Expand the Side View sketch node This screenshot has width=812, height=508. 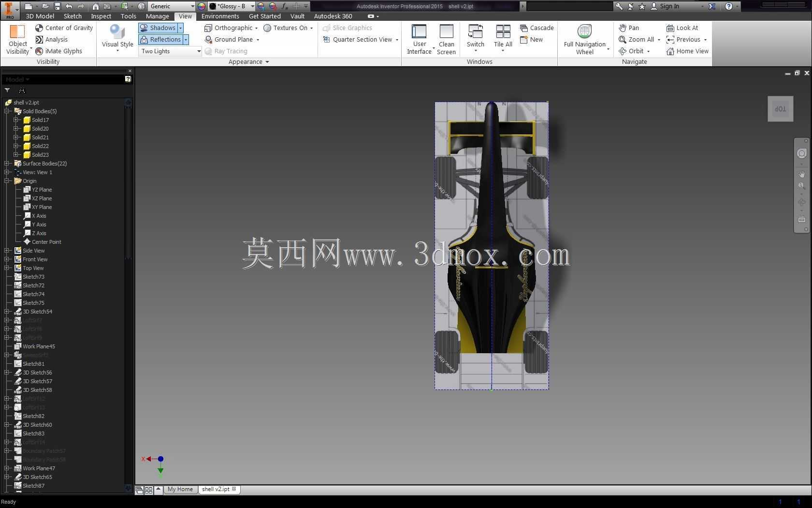(x=7, y=251)
